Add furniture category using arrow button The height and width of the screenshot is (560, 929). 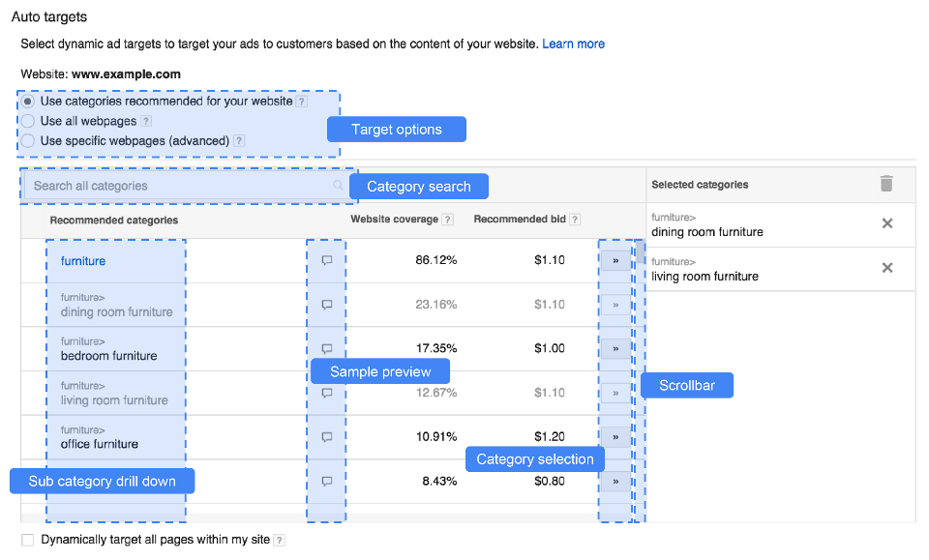pos(615,260)
